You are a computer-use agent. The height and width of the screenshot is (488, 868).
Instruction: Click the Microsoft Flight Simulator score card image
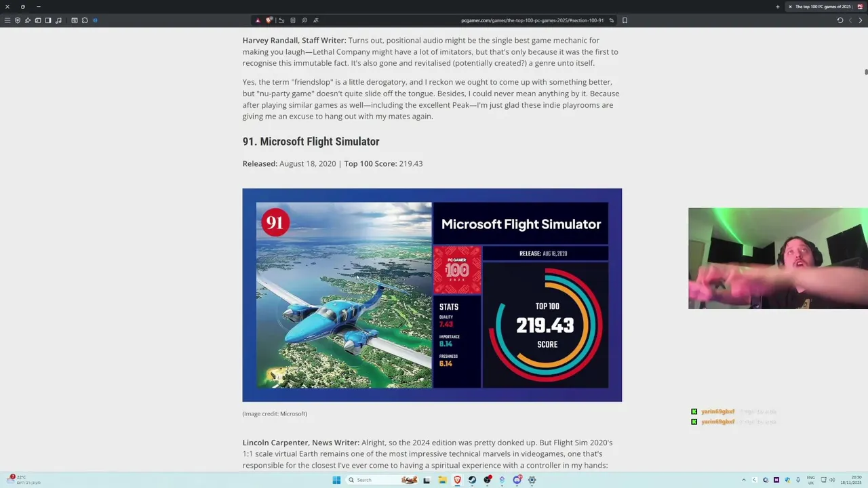point(432,295)
